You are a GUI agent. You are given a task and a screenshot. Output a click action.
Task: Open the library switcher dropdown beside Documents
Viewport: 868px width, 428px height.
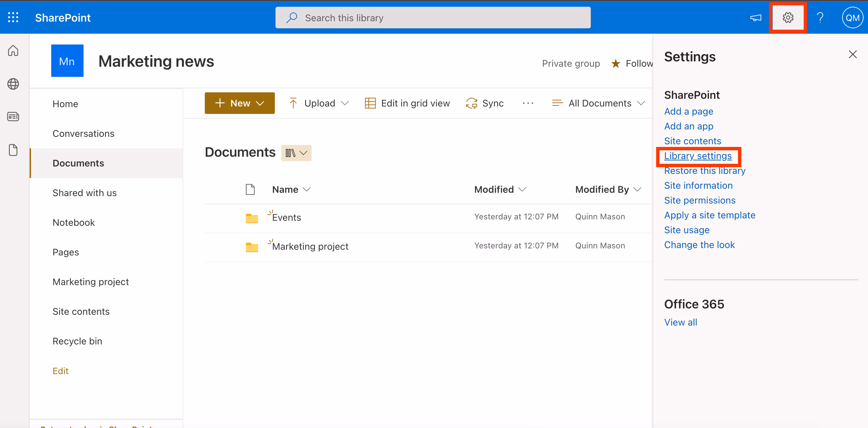[x=296, y=153]
